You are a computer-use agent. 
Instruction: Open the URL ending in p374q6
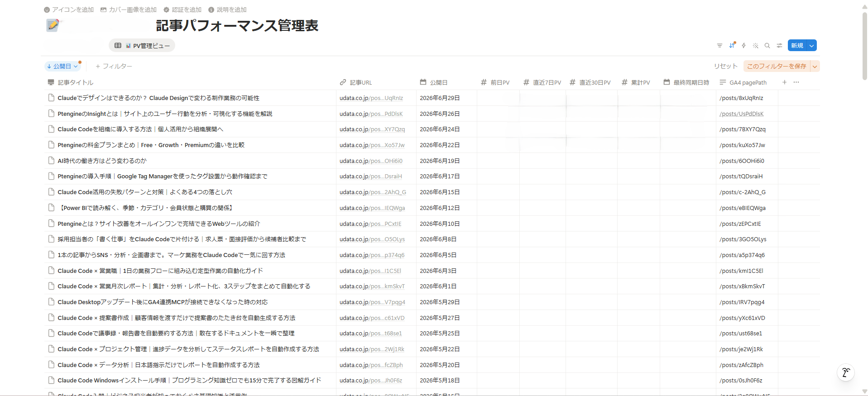click(x=372, y=255)
